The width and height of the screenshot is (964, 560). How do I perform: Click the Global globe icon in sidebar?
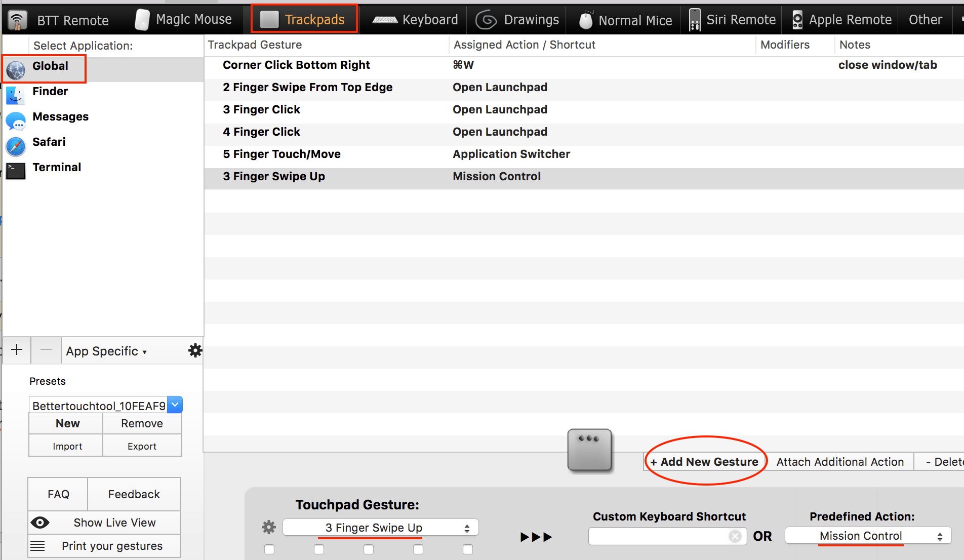tap(15, 69)
